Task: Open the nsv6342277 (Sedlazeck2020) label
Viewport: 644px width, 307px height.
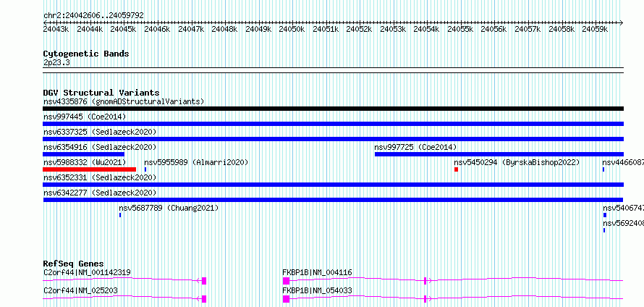Action: coord(100,193)
